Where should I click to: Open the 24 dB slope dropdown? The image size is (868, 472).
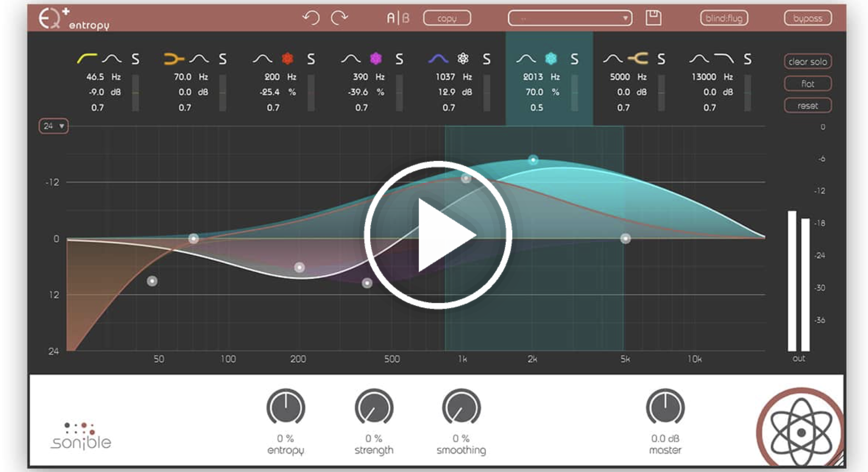54,126
